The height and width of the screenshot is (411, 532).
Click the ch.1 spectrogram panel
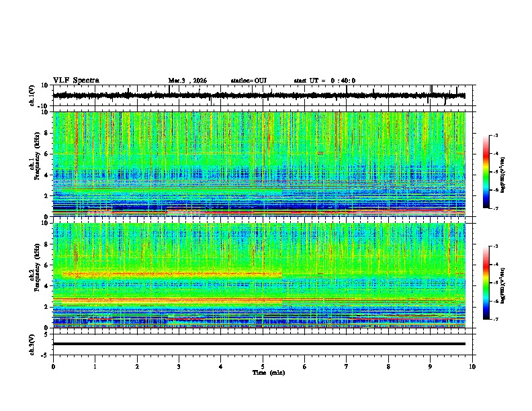coord(259,164)
